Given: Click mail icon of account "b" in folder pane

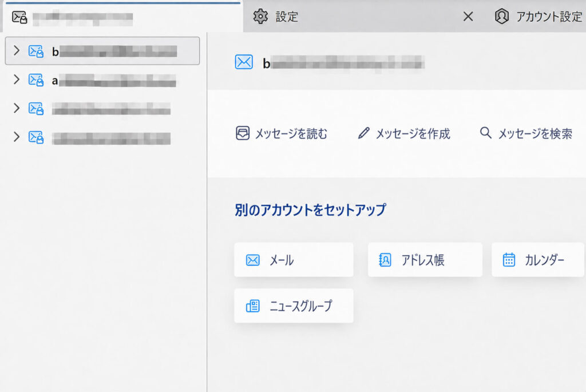Looking at the screenshot, I should tap(36, 51).
